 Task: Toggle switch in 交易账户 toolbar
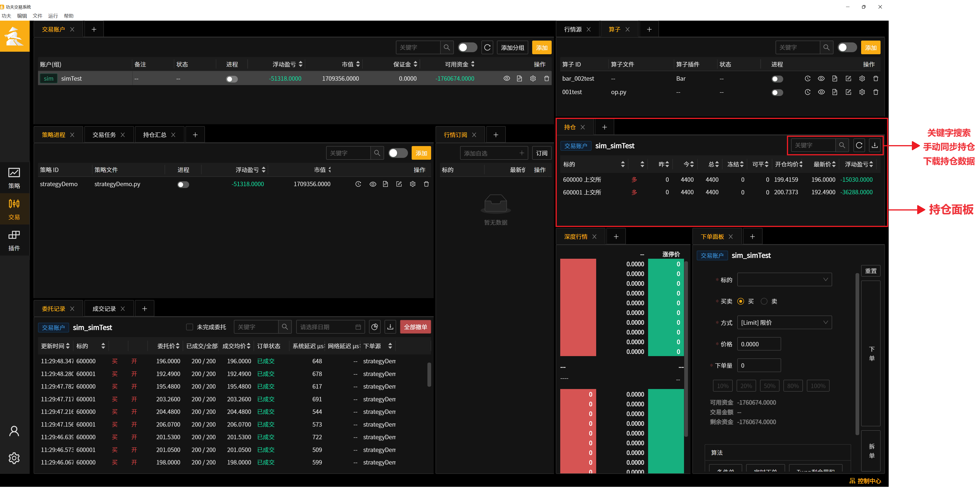click(467, 48)
